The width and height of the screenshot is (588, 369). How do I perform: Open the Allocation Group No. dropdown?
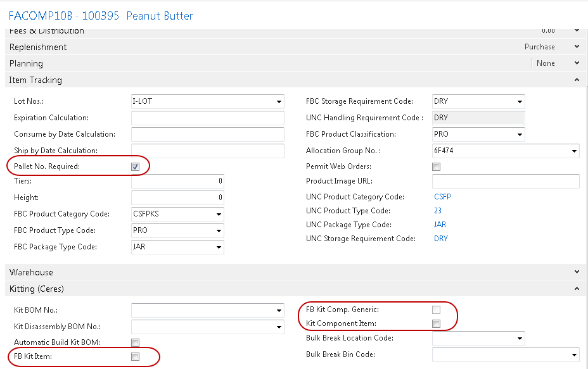click(x=574, y=151)
